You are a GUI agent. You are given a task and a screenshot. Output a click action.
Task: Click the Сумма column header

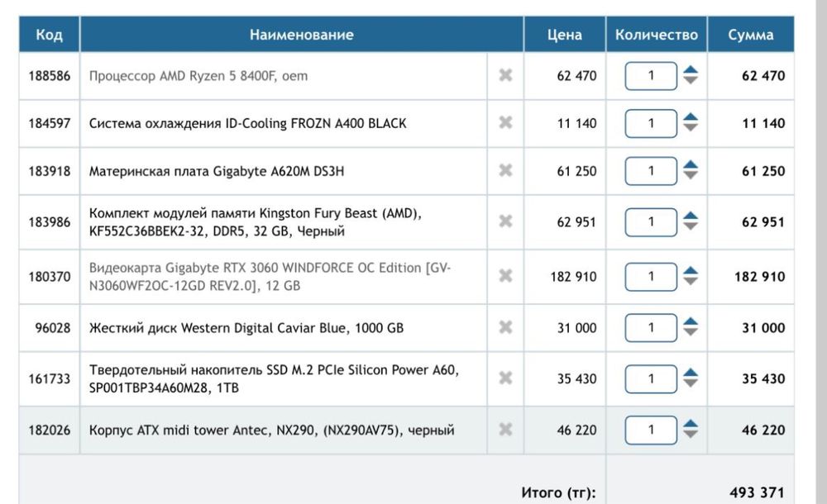click(x=751, y=34)
